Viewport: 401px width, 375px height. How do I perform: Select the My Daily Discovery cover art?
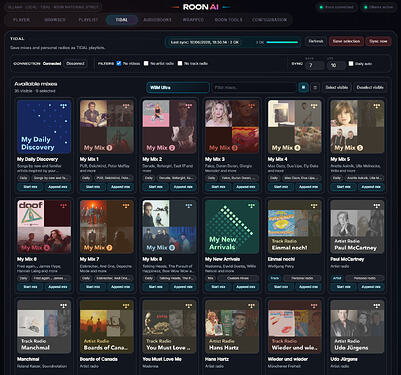(x=44, y=127)
